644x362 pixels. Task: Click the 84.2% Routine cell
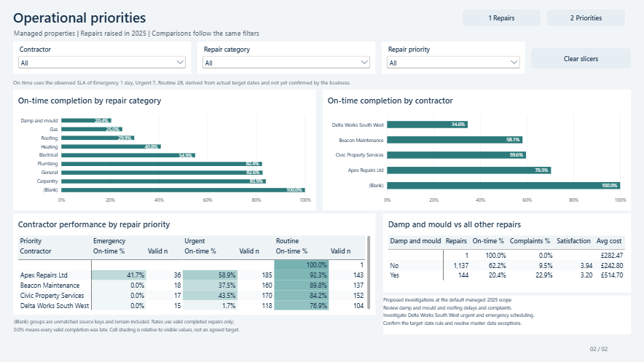(302, 296)
